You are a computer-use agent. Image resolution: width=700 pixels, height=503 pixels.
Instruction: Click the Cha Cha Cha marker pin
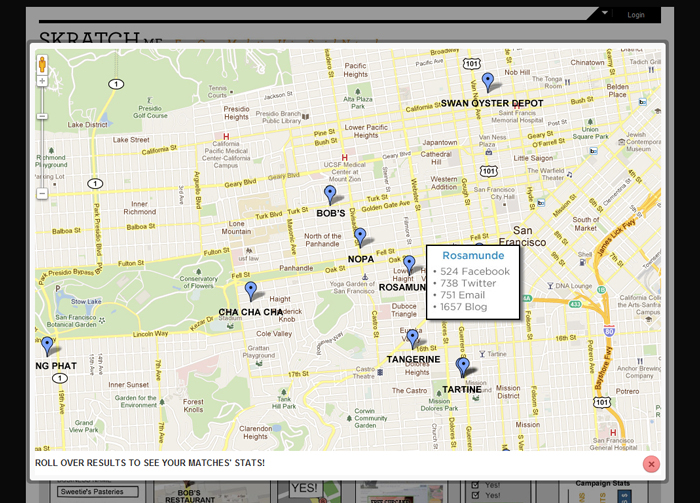coord(251,291)
